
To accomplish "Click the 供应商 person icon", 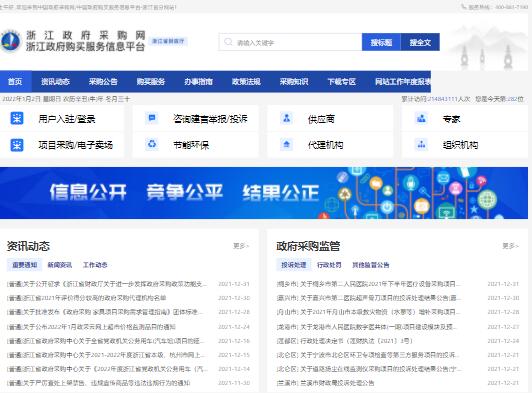I will pos(287,118).
